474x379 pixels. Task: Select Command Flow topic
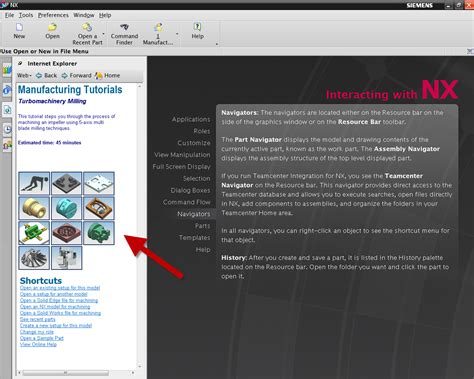click(x=187, y=202)
